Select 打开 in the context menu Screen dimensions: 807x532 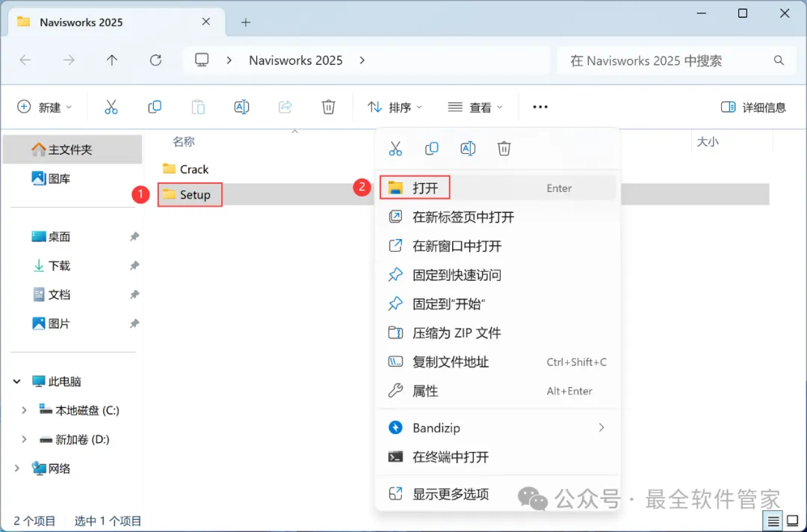497,188
